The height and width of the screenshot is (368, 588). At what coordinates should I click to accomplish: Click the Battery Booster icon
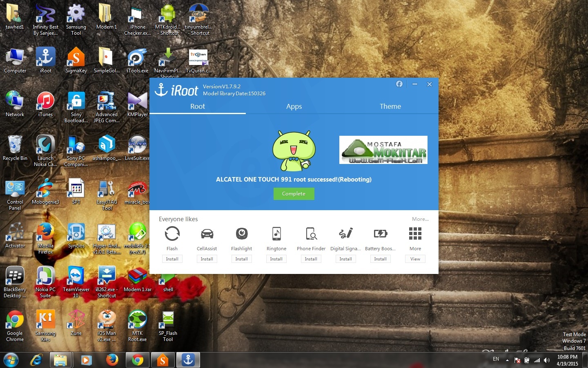point(381,233)
